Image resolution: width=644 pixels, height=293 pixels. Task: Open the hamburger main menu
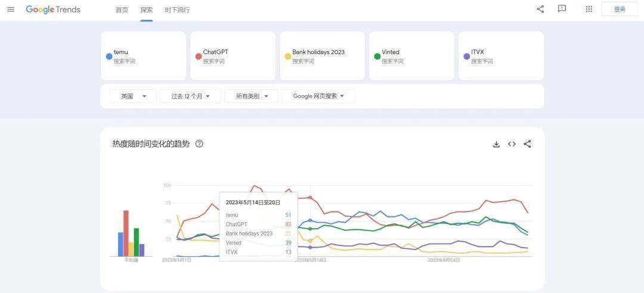tap(11, 9)
